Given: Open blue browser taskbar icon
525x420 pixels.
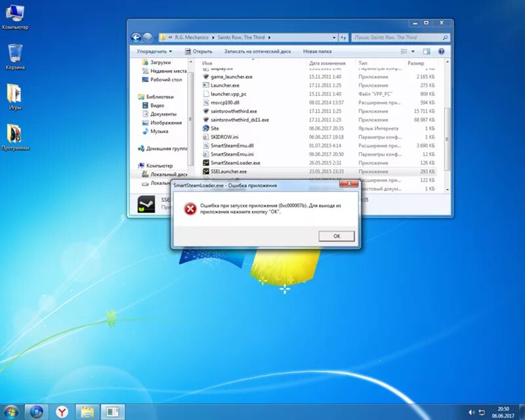Looking at the screenshot, I should pos(37,411).
